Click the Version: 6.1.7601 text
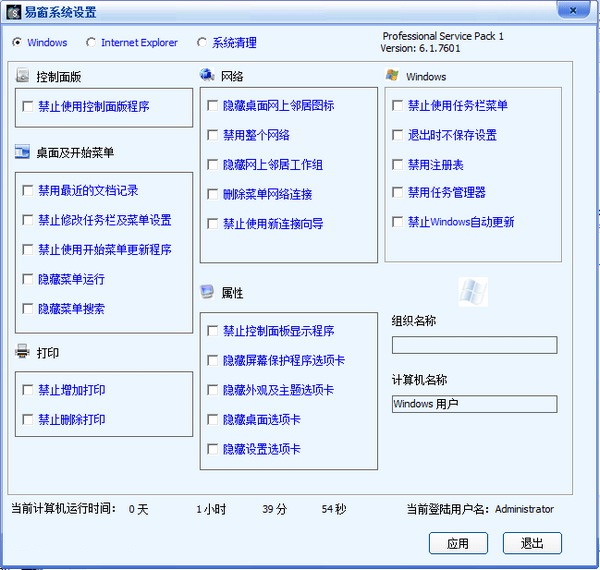Image resolution: width=600 pixels, height=570 pixels. click(x=420, y=48)
